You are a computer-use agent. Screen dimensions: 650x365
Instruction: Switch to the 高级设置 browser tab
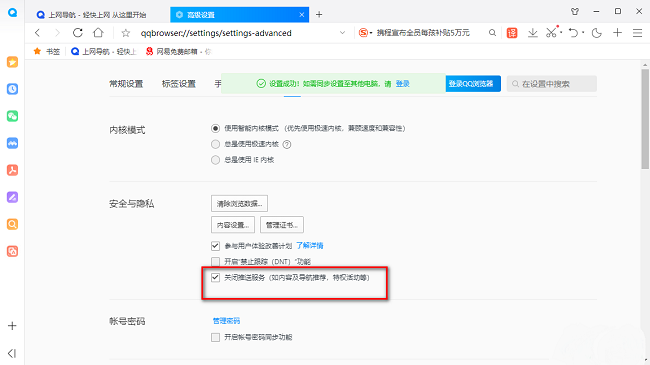[239, 15]
